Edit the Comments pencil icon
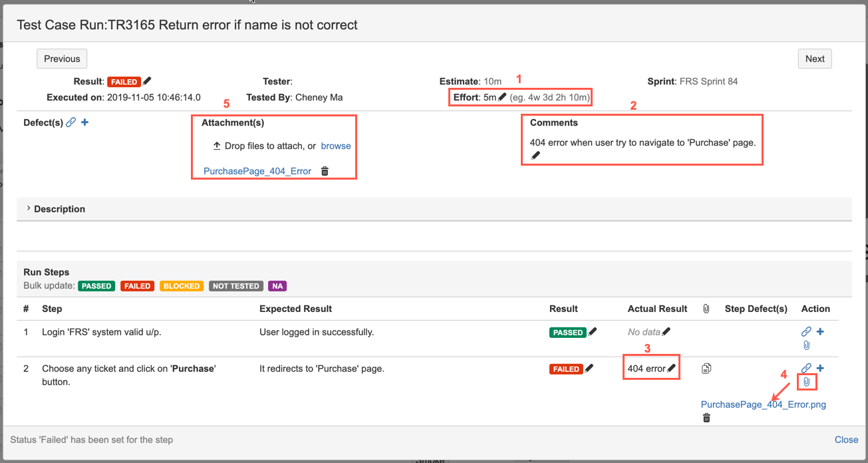 535,156
